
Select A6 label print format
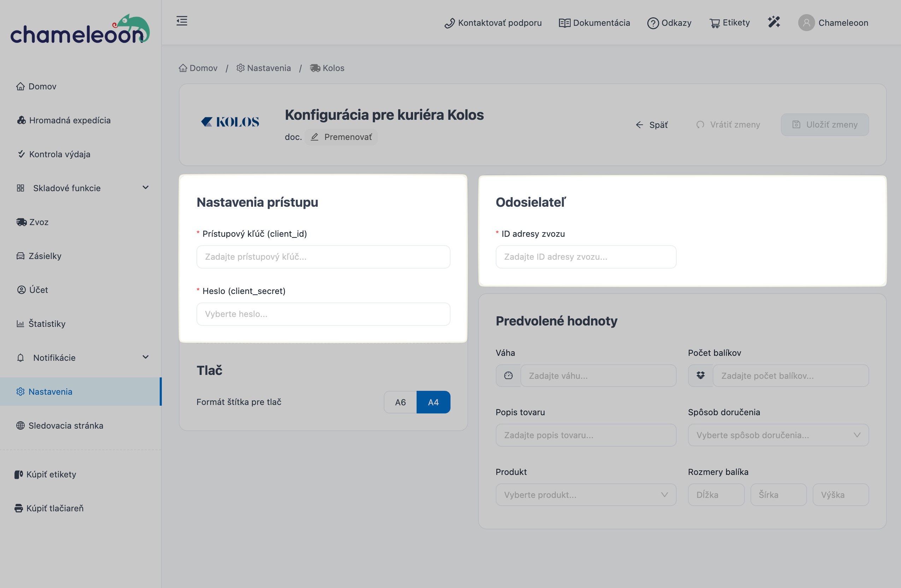(400, 402)
